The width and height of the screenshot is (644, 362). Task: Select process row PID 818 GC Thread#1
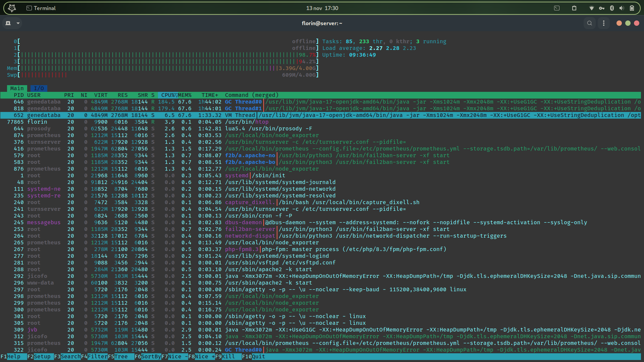[x=321, y=109]
